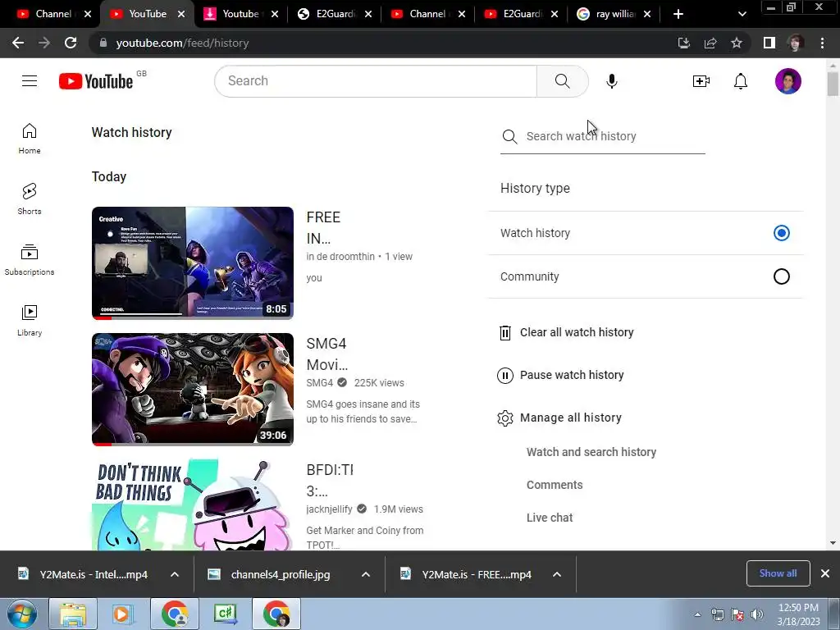Image resolution: width=840 pixels, height=630 pixels.
Task: Bookmark this page with the star
Action: [737, 43]
